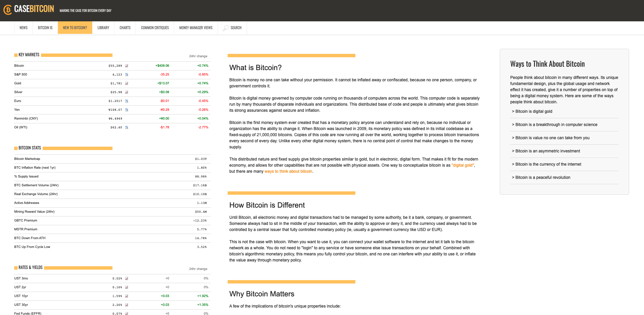Click the BTC Up From Cycle Low label
The width and height of the screenshot is (644, 315).
(32, 247)
